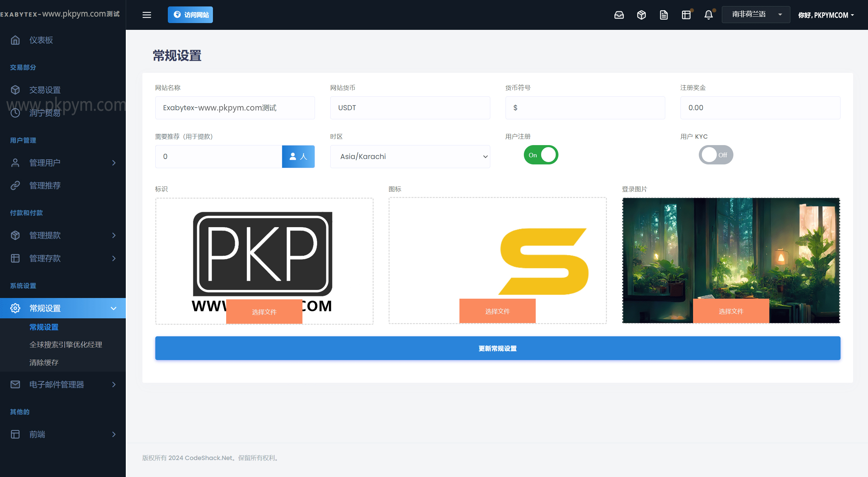Focus the 货币符号 input field
868x477 pixels.
click(585, 108)
